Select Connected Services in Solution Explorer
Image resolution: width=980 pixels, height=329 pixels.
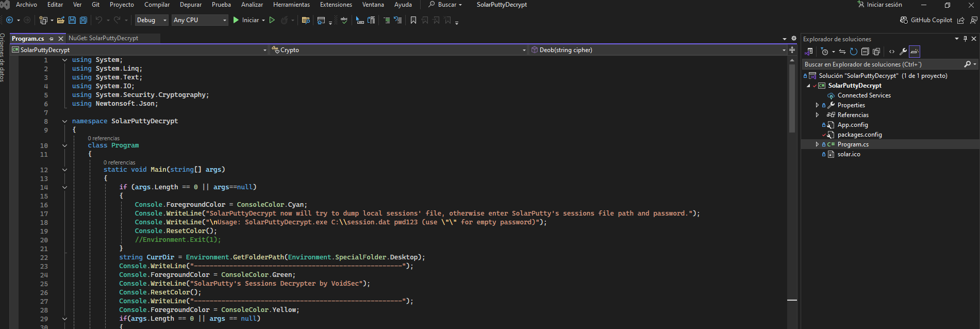coord(864,95)
